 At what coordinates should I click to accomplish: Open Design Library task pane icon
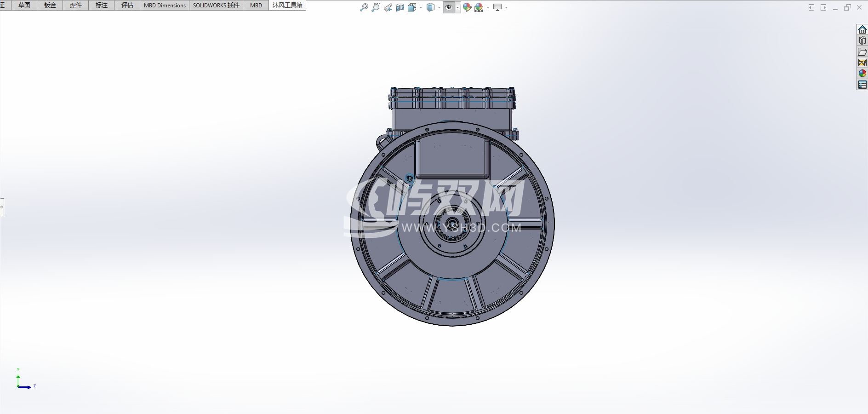862,40
